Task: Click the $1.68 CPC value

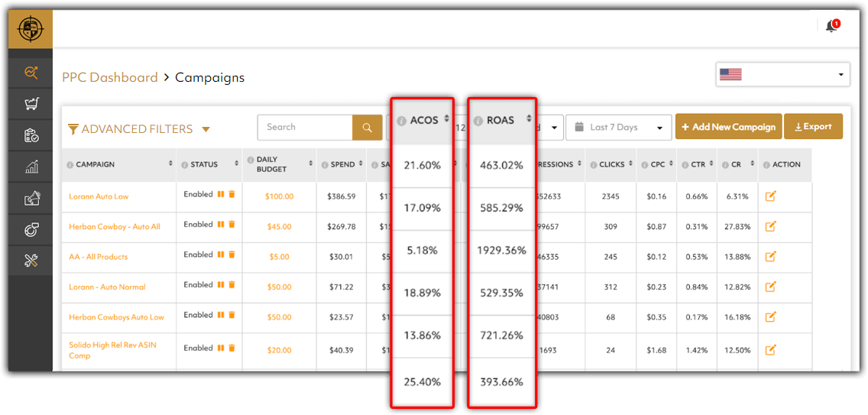Action: (x=656, y=350)
